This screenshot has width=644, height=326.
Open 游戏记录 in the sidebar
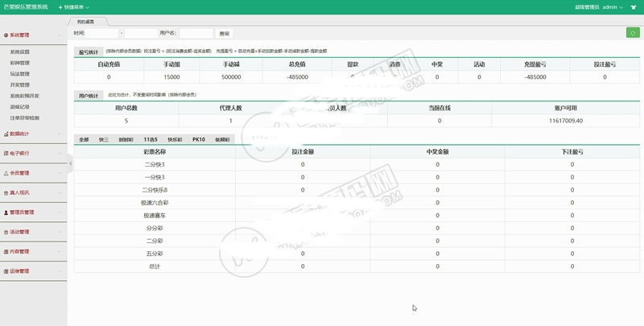click(x=20, y=107)
